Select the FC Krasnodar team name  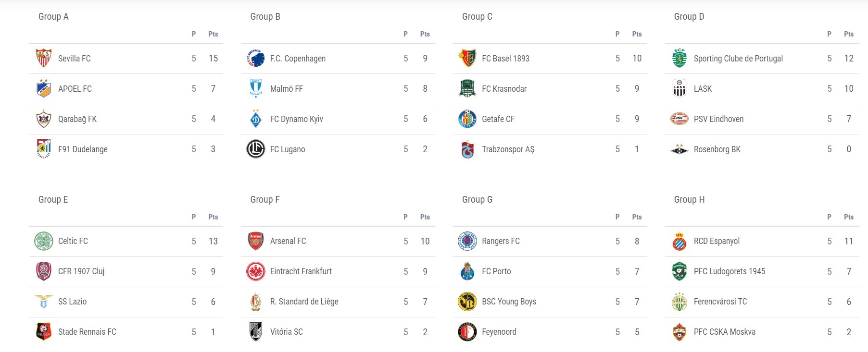tap(504, 89)
